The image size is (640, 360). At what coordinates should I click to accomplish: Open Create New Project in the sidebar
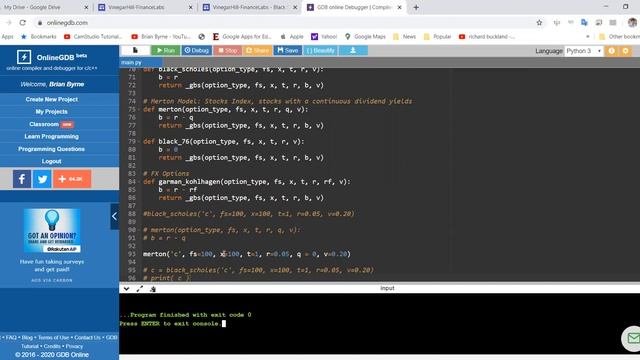(x=51, y=99)
